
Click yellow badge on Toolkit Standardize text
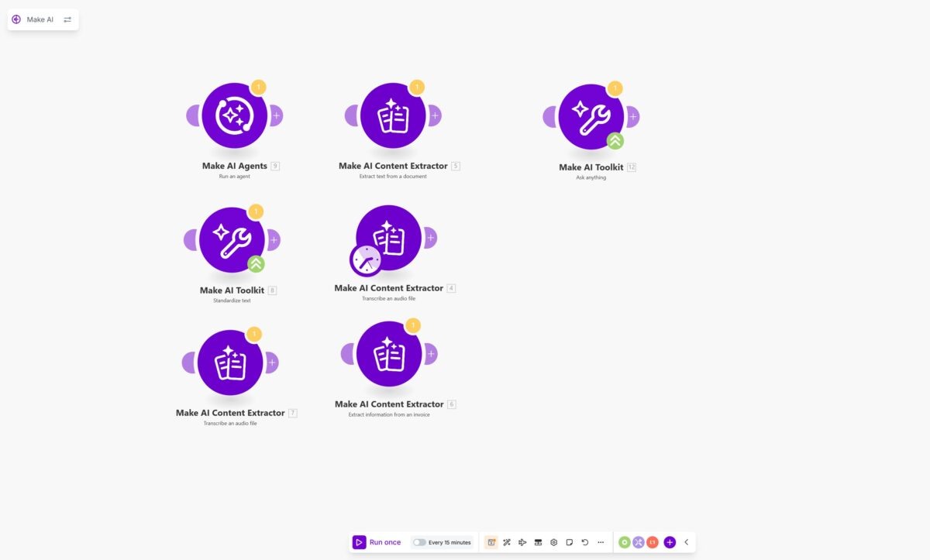click(x=256, y=211)
